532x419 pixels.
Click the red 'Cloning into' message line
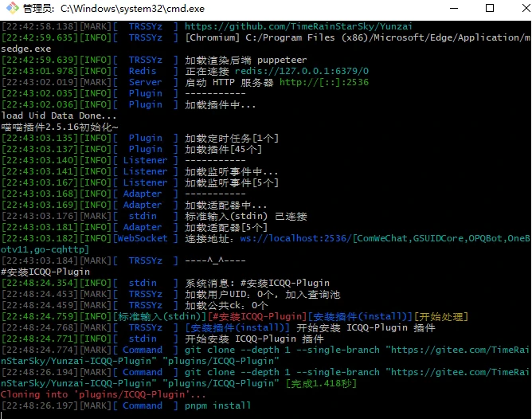(104, 394)
